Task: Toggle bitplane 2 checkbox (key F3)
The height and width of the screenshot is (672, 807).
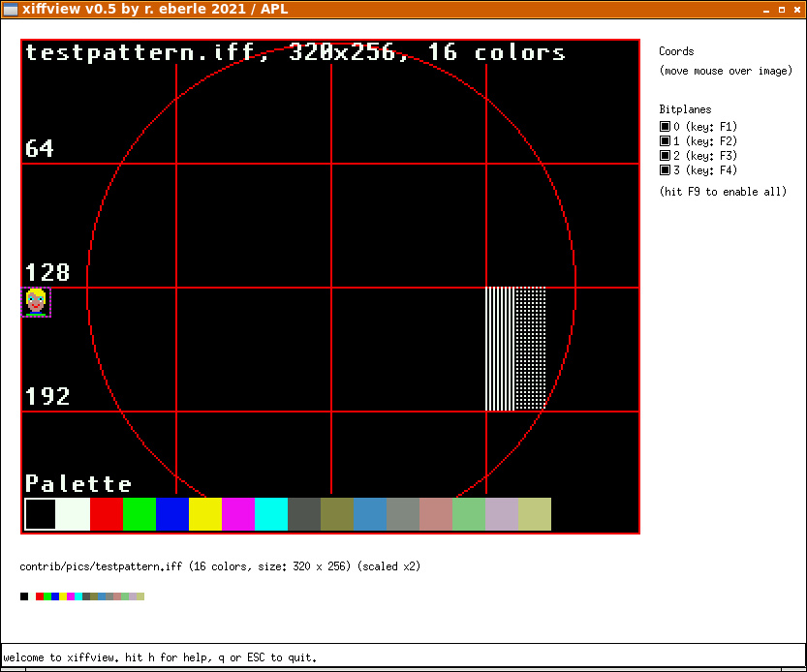Action: 665,155
